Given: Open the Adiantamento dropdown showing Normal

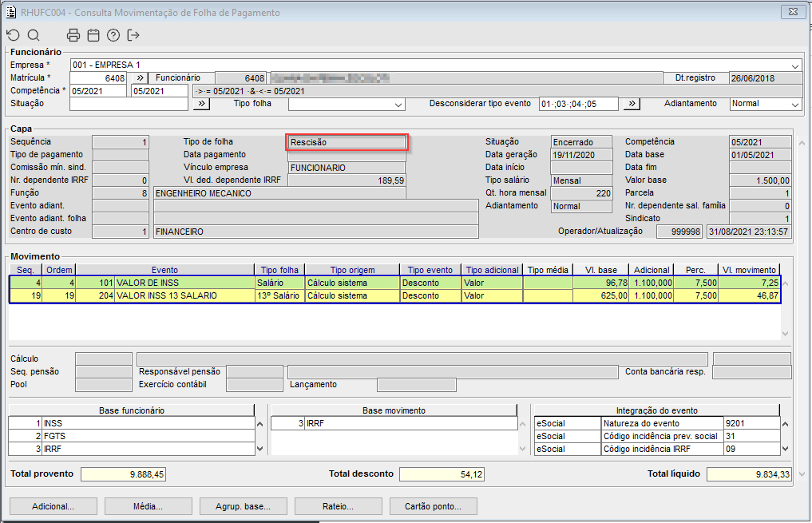Looking at the screenshot, I should 794,105.
